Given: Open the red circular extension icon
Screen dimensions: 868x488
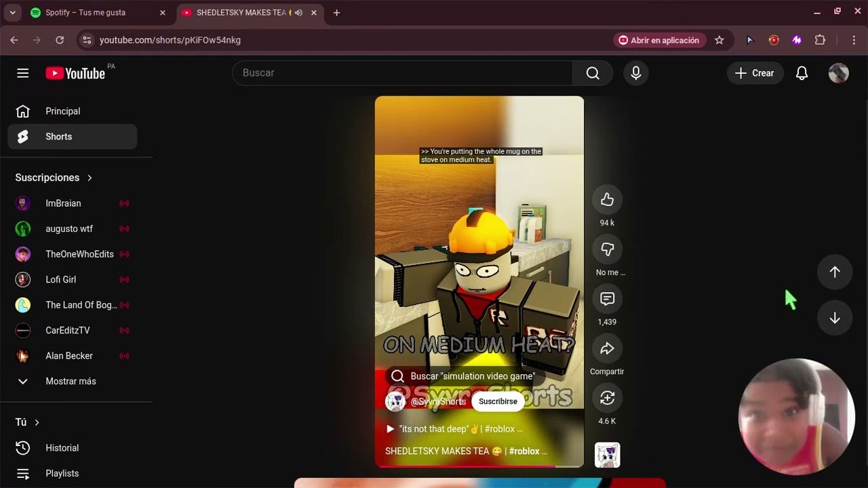Looking at the screenshot, I should coord(774,40).
